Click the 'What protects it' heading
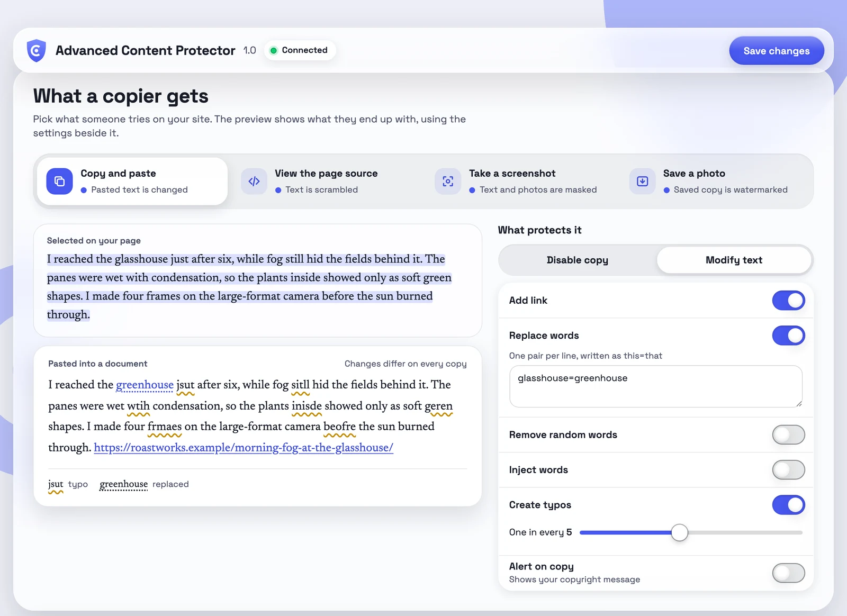 click(x=539, y=230)
